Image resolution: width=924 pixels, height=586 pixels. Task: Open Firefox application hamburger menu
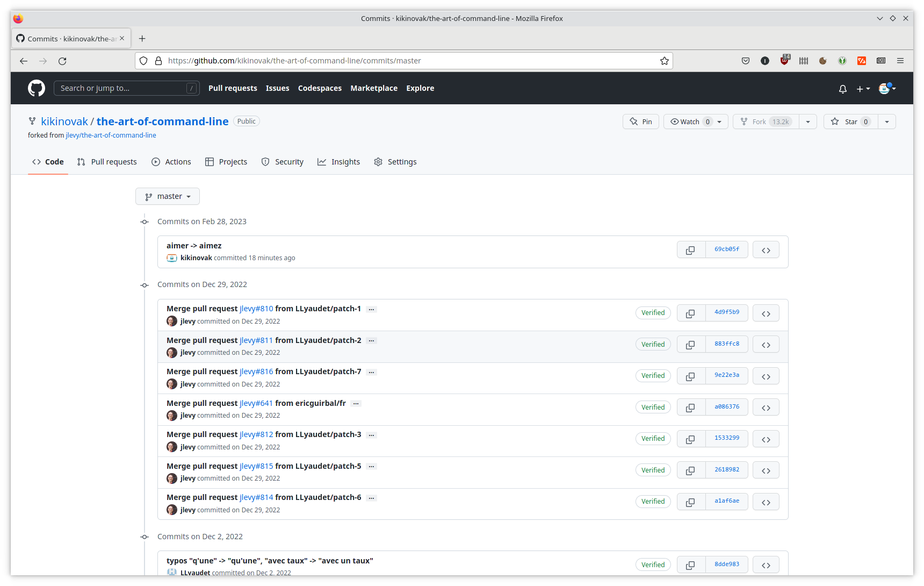(900, 61)
